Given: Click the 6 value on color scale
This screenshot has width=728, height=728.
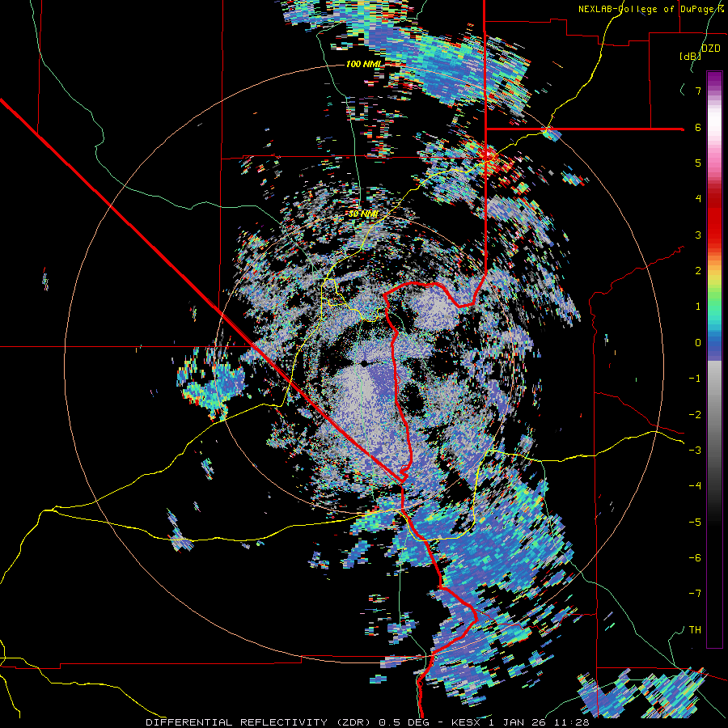Looking at the screenshot, I should [x=698, y=127].
